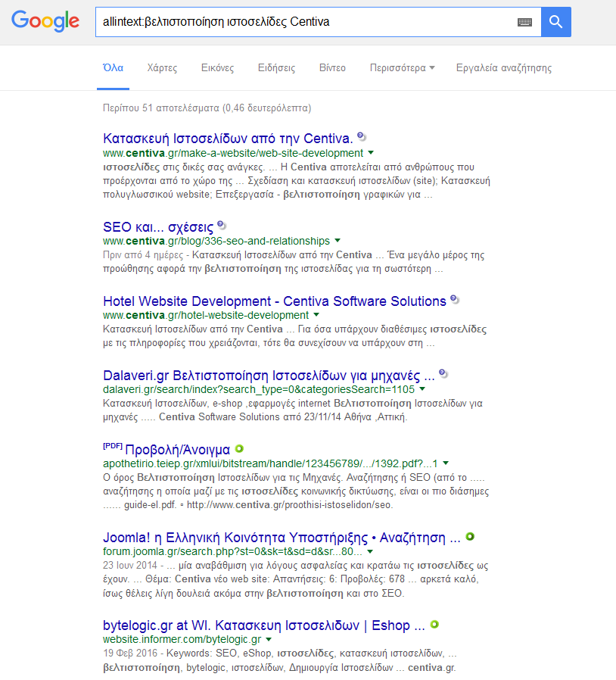Click 'Πριν από 4 ημέρες' in SEO result snippet

point(142,255)
